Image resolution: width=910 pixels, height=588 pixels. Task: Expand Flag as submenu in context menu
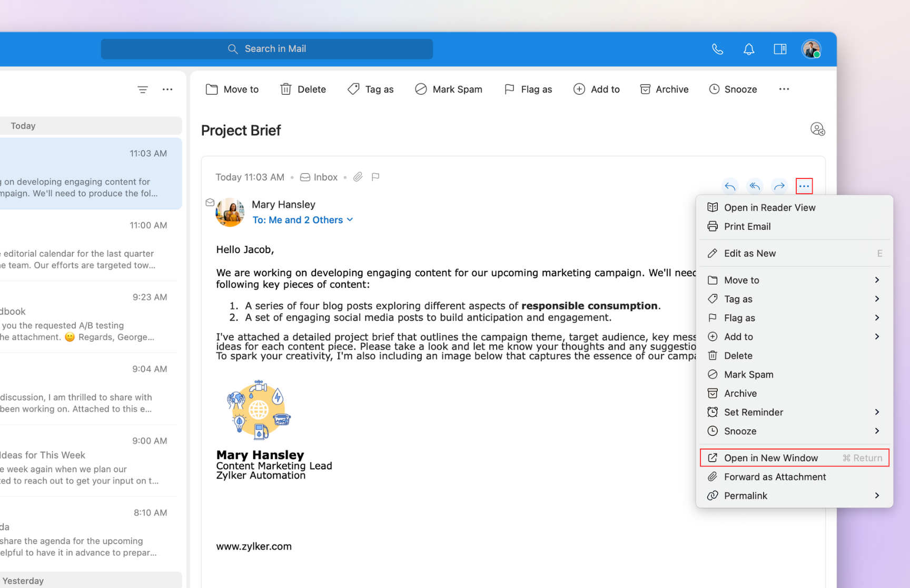794,318
